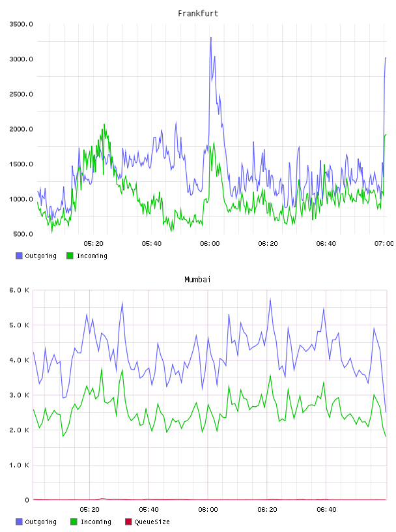
Task: Click the 0 y-axis label on Mumbai chart
Action: [x=27, y=500]
